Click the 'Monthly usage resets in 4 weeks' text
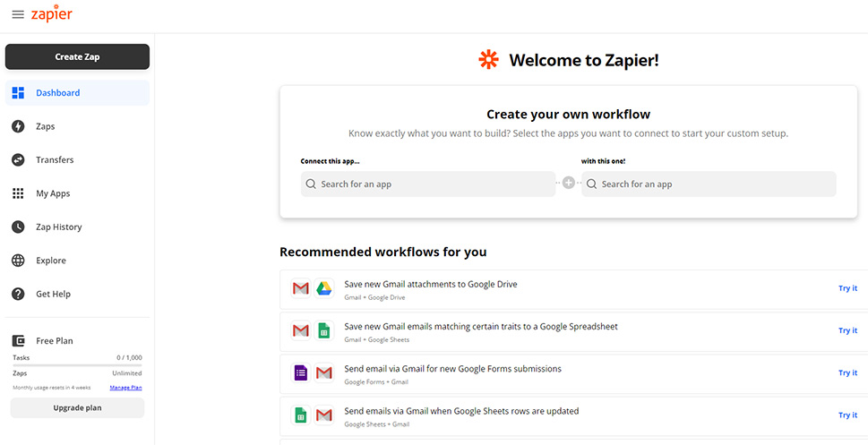The width and height of the screenshot is (868, 445). click(x=51, y=388)
